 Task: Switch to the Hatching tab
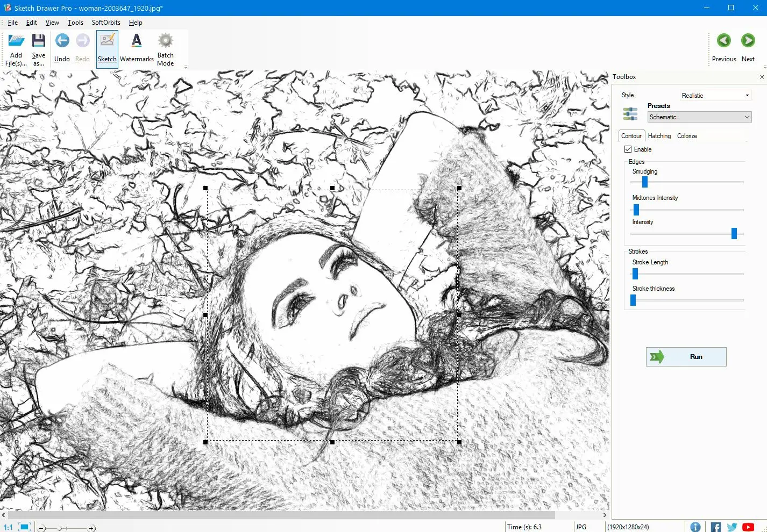(x=659, y=136)
